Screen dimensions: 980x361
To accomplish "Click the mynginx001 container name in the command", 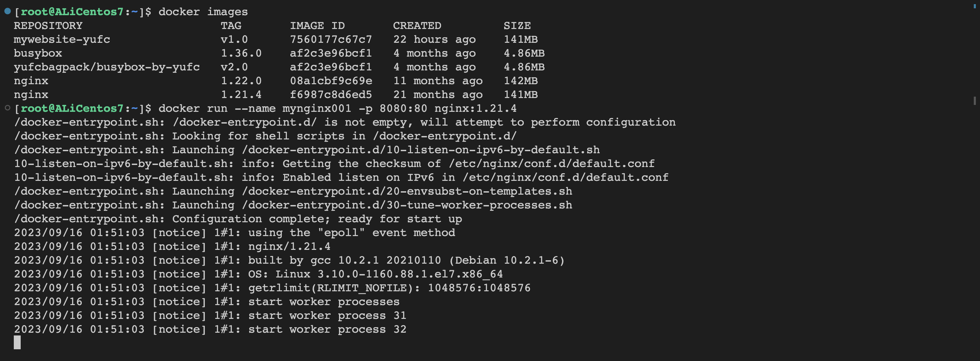I will tap(317, 108).
